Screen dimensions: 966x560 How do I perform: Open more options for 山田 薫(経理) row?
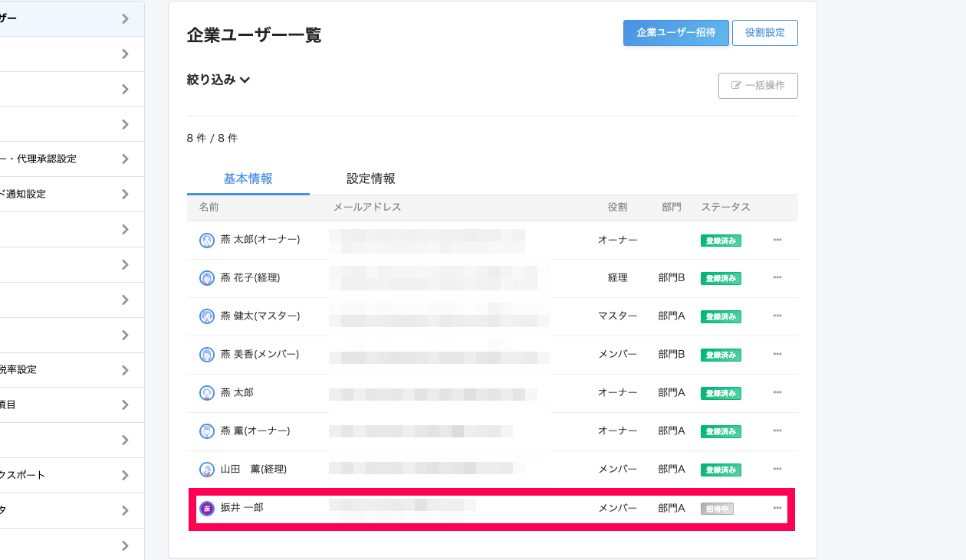(x=777, y=470)
